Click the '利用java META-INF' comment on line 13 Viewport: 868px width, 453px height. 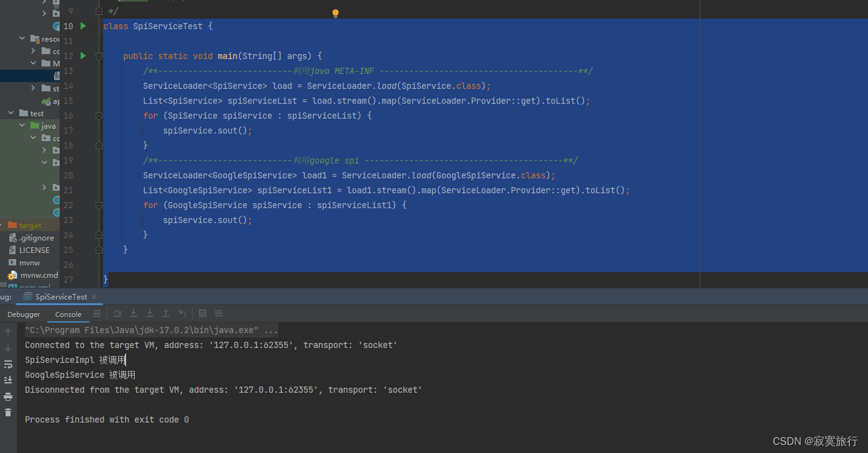[x=334, y=71]
